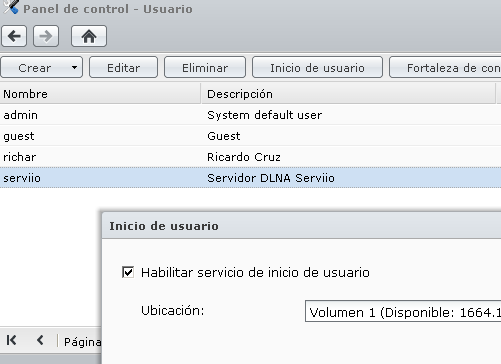Screen dimensions: 501x364
Task: Open Inicio de usuario settings button
Action: (x=317, y=68)
